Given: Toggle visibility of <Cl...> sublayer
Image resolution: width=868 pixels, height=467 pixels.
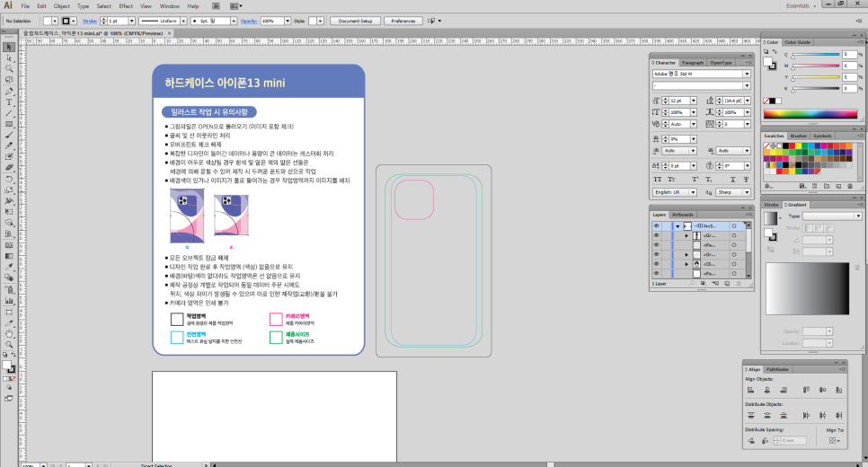Looking at the screenshot, I should point(656,264).
